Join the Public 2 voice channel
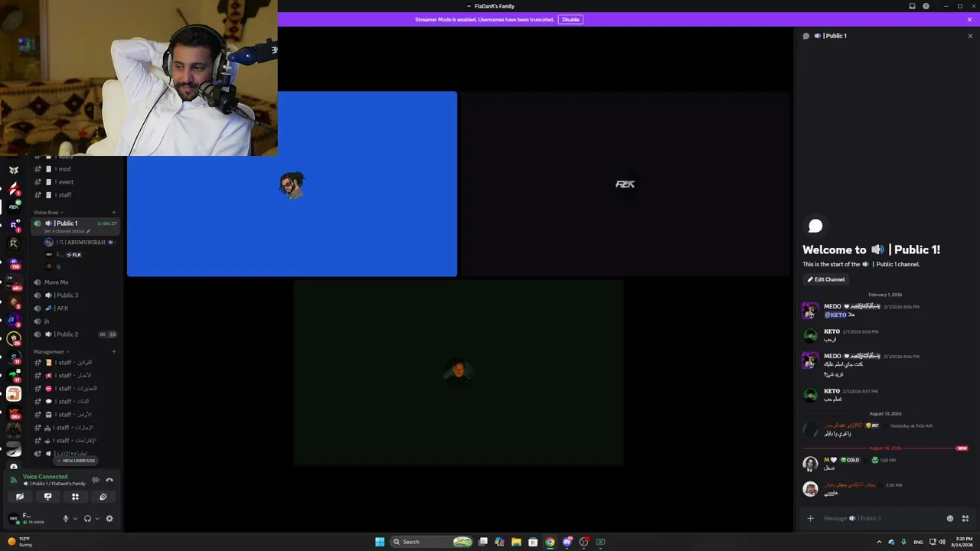 click(75, 334)
